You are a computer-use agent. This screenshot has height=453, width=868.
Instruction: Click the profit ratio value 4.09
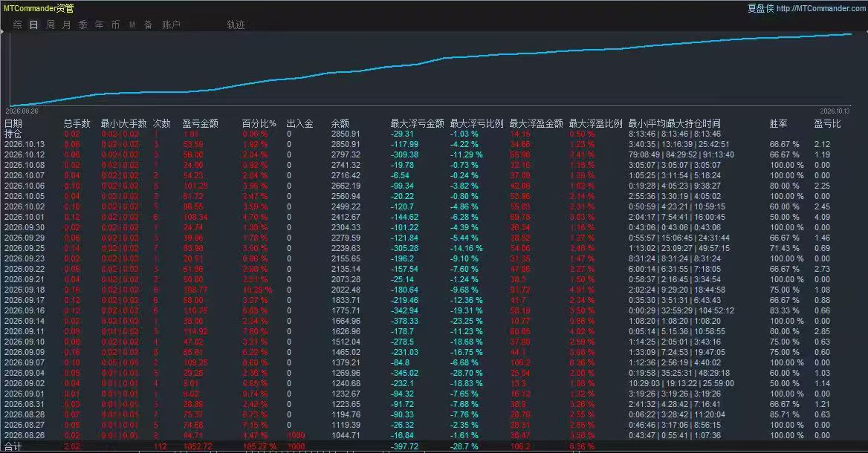(x=822, y=218)
